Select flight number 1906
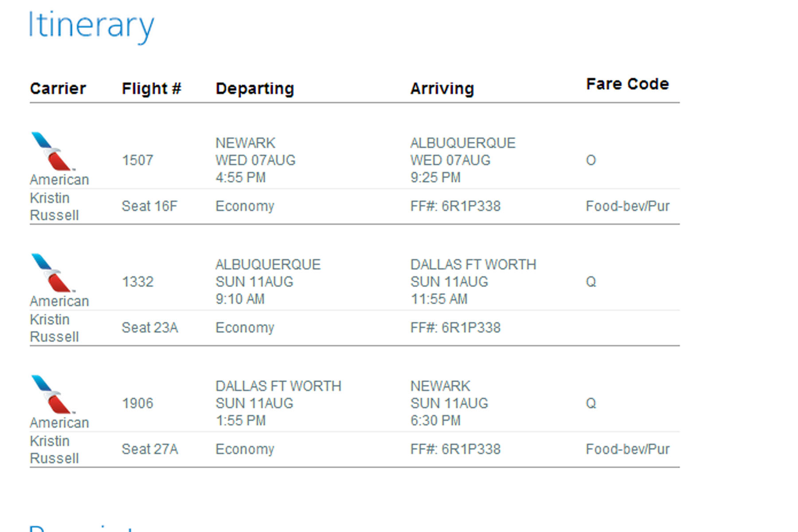Viewport: 798px width, 532px height. pyautogui.click(x=137, y=403)
